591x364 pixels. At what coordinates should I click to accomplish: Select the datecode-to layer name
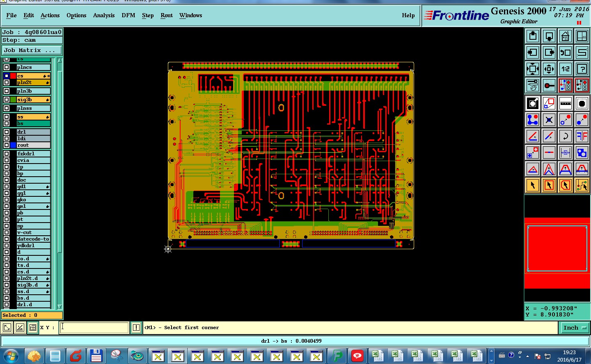coord(33,239)
